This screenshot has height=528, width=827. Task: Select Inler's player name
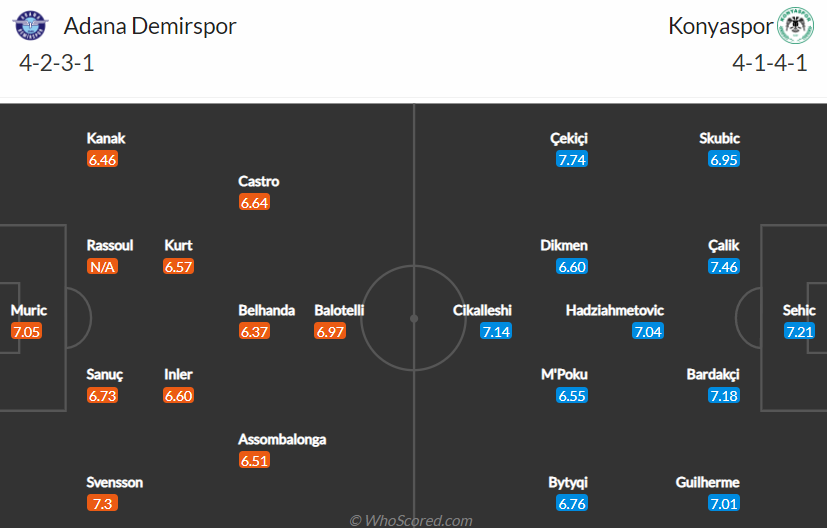(178, 374)
